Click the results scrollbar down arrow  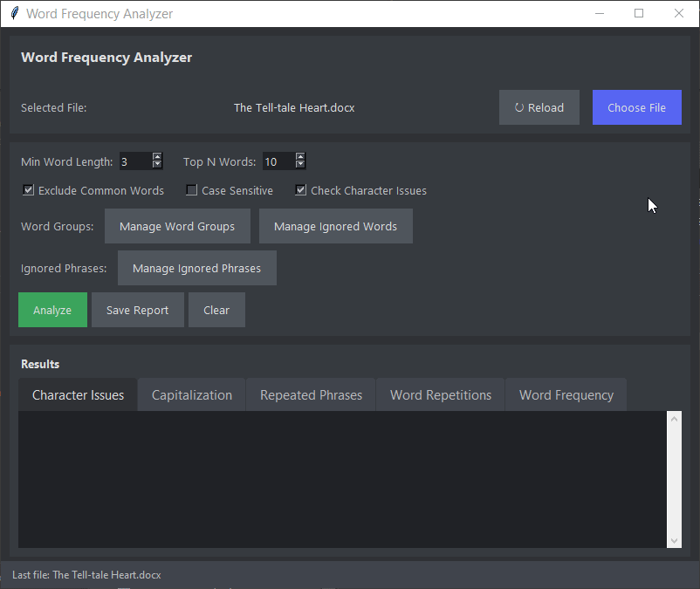[674, 541]
